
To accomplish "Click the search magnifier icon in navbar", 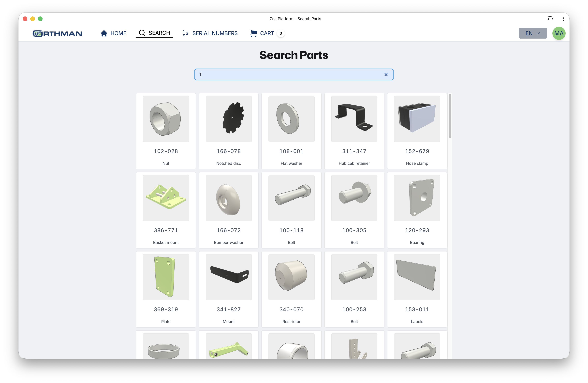I will point(142,33).
